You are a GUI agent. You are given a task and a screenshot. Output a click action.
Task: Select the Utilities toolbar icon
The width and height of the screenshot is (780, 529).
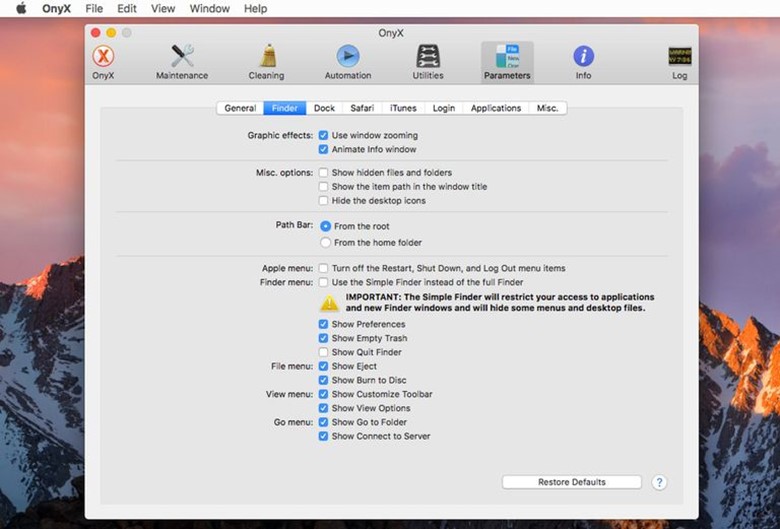click(428, 58)
